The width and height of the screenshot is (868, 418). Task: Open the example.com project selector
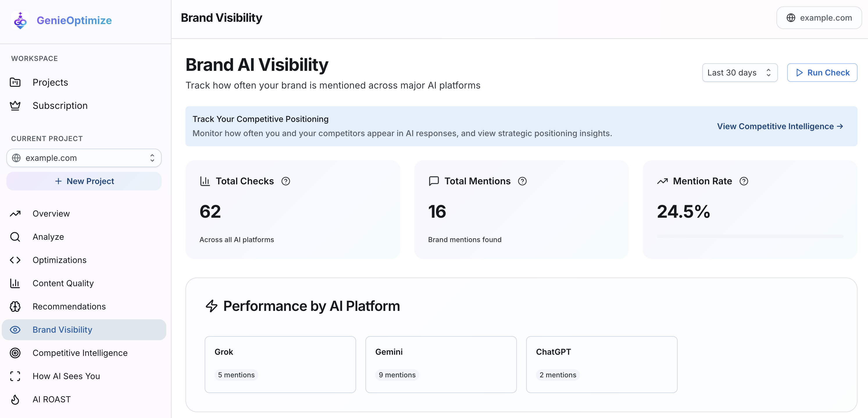84,158
